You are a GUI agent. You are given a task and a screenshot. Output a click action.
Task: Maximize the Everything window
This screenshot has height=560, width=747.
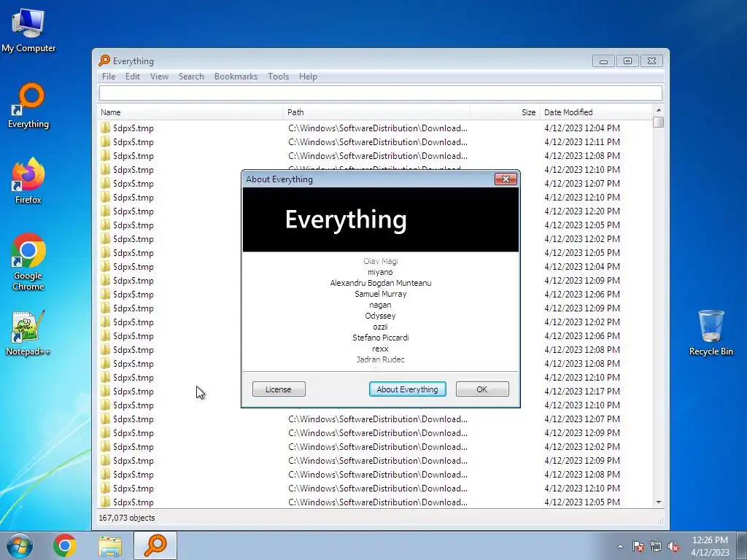point(627,61)
